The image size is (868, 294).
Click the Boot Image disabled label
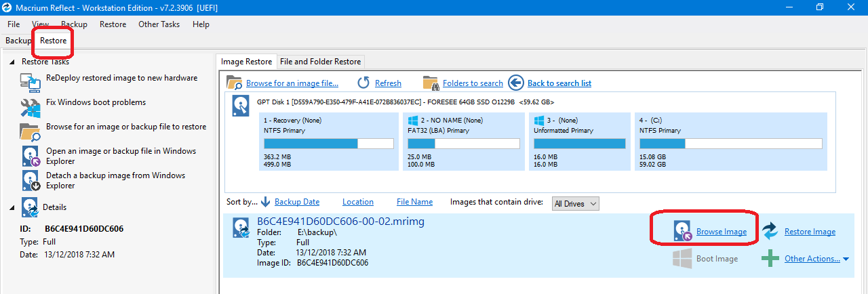717,259
